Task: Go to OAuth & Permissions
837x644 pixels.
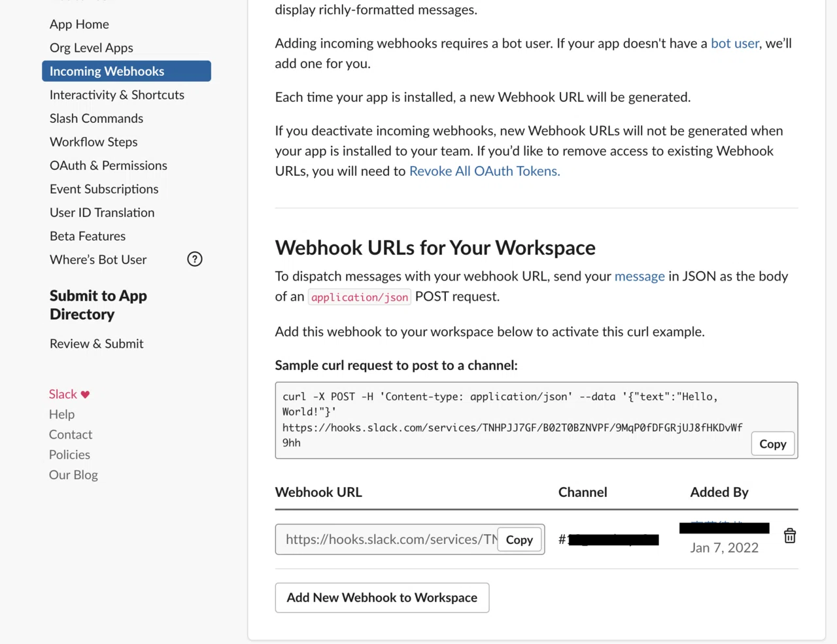Action: pos(109,165)
